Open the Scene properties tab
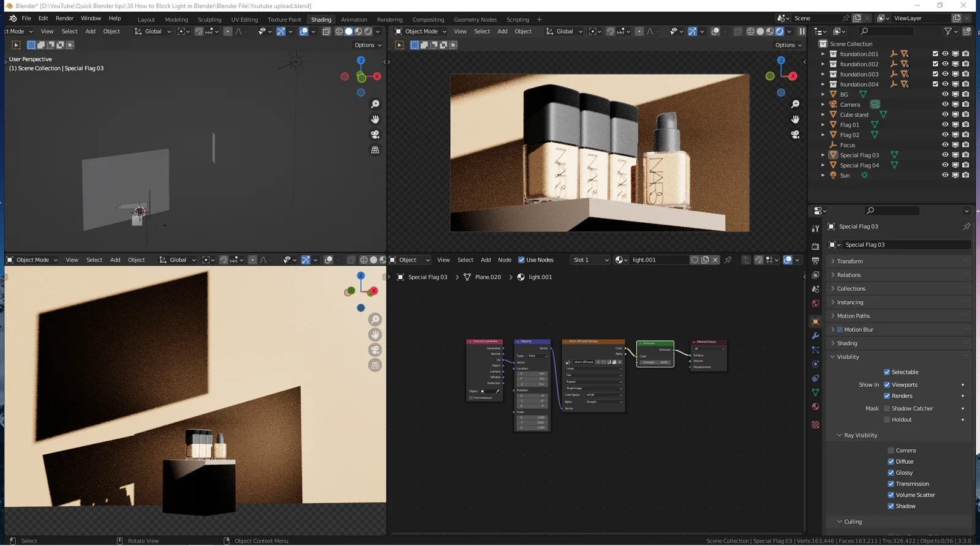980x546 pixels. (815, 289)
